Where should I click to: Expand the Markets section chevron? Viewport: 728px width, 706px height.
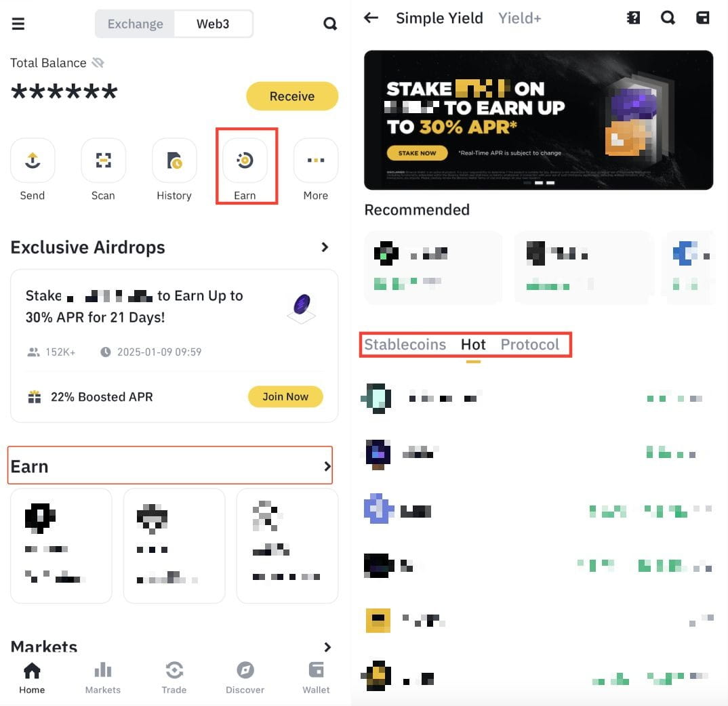pyautogui.click(x=327, y=647)
